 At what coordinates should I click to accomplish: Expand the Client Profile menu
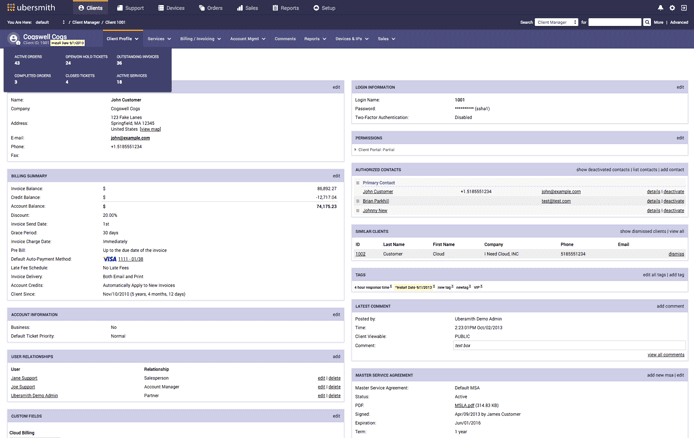click(123, 39)
